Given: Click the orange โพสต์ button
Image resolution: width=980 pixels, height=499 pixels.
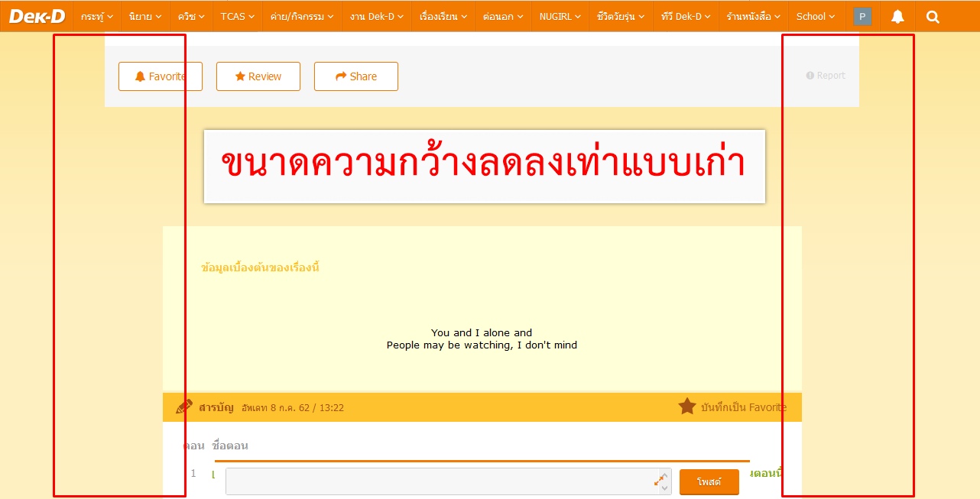Looking at the screenshot, I should coord(709,482).
